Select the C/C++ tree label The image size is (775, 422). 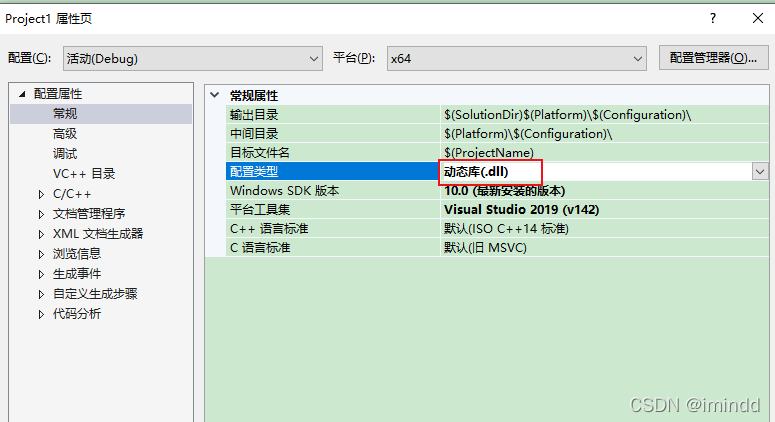pos(72,194)
